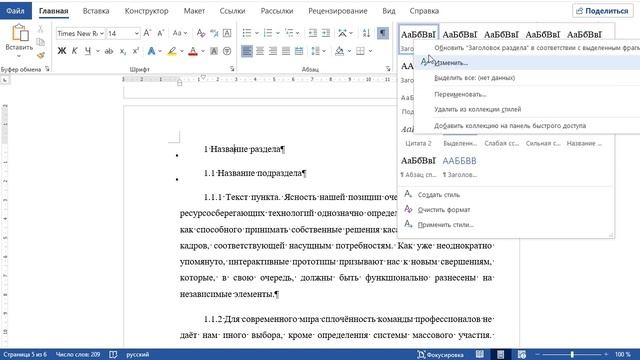Switch to Web Layout view in status bar
The height and width of the screenshot is (360, 640).
[521, 354]
